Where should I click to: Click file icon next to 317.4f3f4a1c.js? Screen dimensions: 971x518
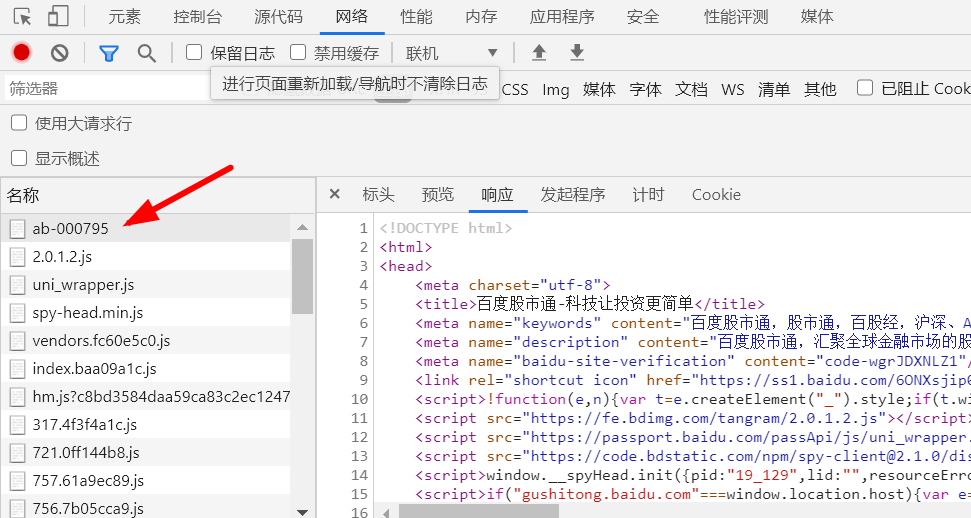(x=17, y=425)
